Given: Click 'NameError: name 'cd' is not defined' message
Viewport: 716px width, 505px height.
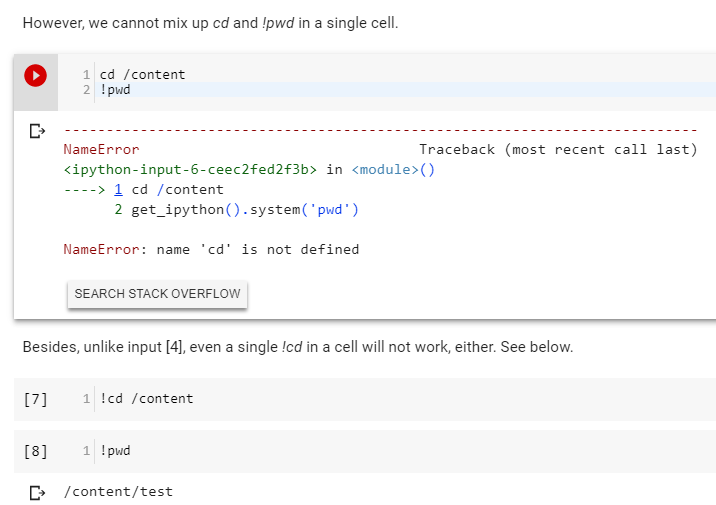Looking at the screenshot, I should tap(211, 249).
